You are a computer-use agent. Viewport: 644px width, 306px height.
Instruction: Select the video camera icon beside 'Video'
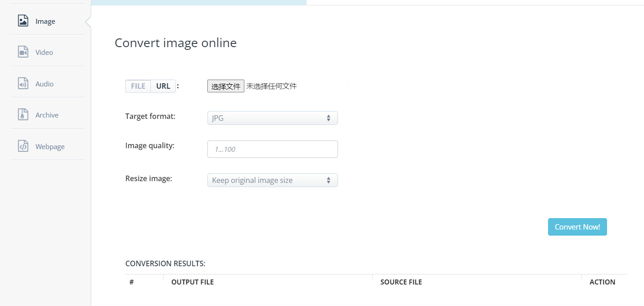[x=23, y=52]
